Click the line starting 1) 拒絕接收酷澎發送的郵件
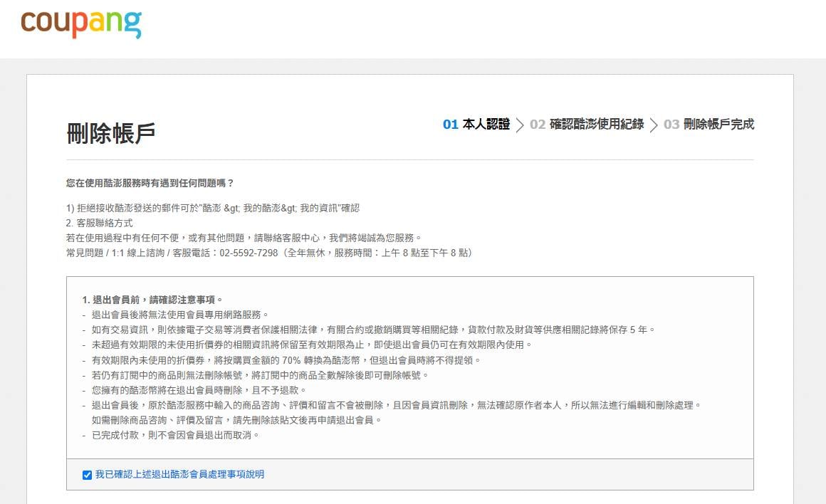The height and width of the screenshot is (504, 826). click(x=213, y=208)
